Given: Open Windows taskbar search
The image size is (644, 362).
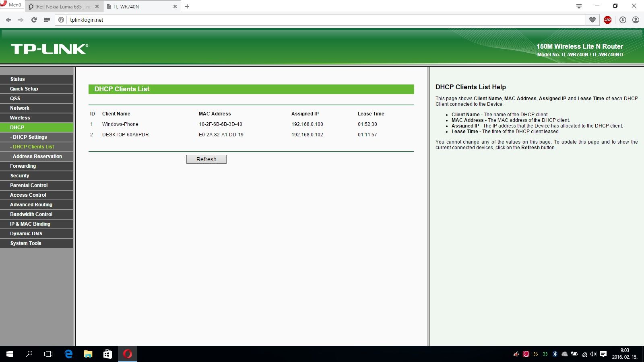Looking at the screenshot, I should coord(29,354).
